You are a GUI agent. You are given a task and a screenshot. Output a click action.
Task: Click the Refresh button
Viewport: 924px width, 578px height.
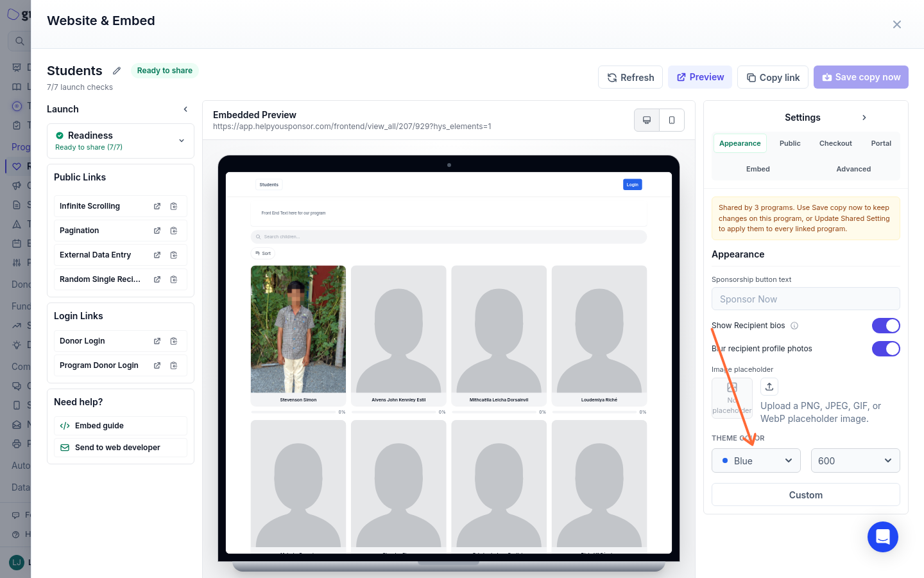pos(631,77)
